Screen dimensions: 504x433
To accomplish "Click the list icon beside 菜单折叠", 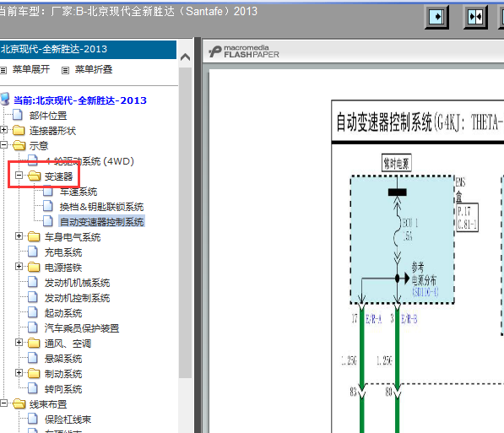I will click(65, 70).
